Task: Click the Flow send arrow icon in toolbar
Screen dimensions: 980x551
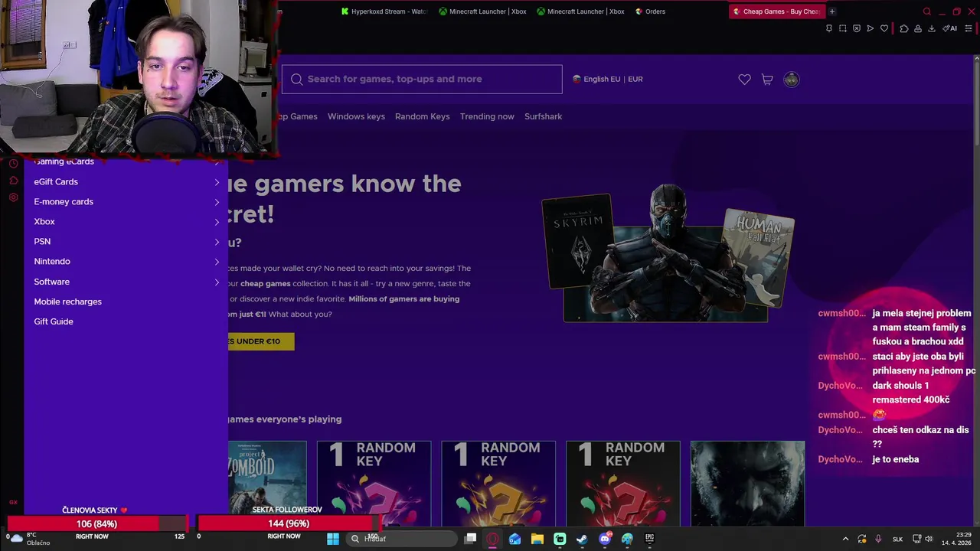Action: point(870,28)
